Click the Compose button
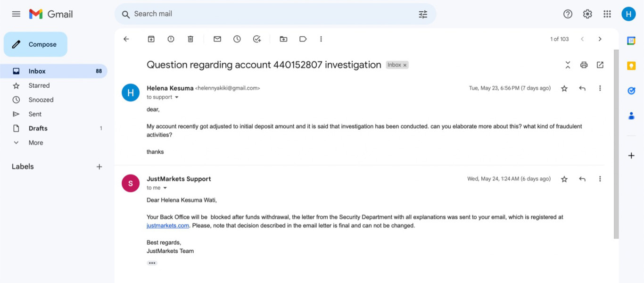 click(x=36, y=44)
